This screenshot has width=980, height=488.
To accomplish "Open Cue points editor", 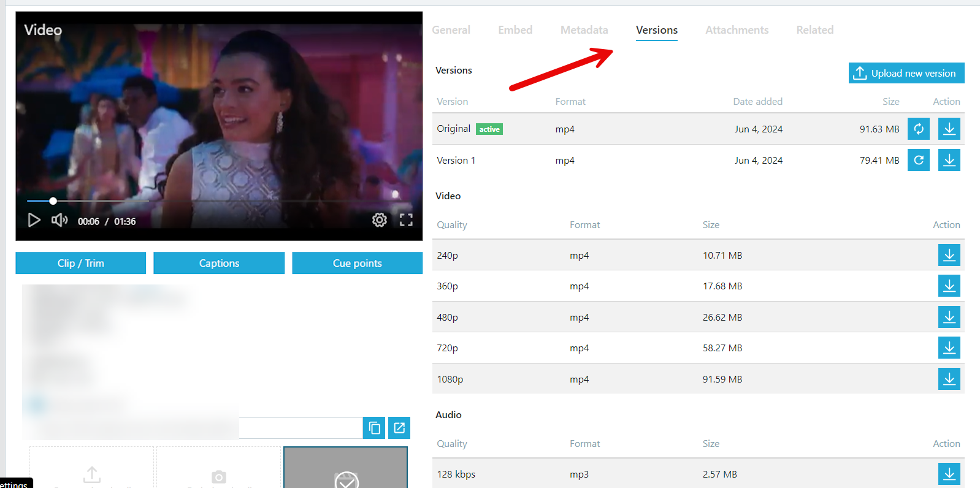I will [358, 263].
